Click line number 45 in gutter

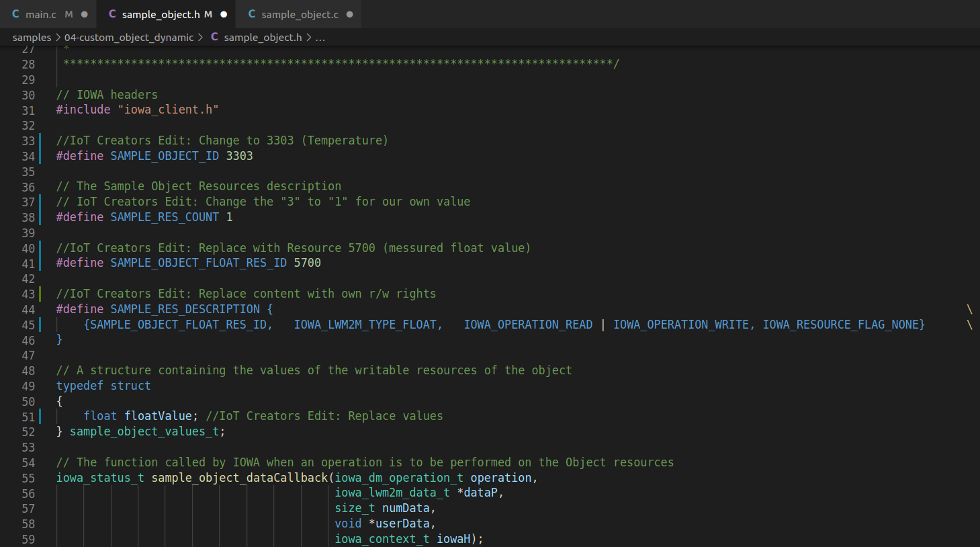28,325
